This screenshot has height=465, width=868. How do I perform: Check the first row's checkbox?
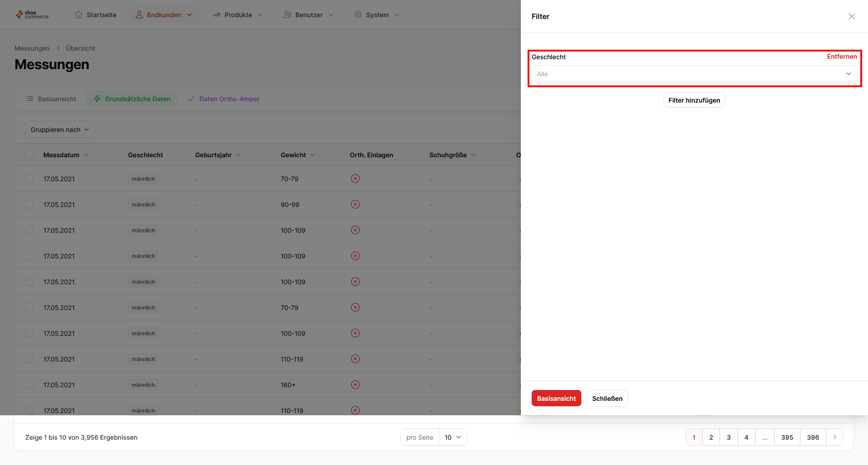29,178
